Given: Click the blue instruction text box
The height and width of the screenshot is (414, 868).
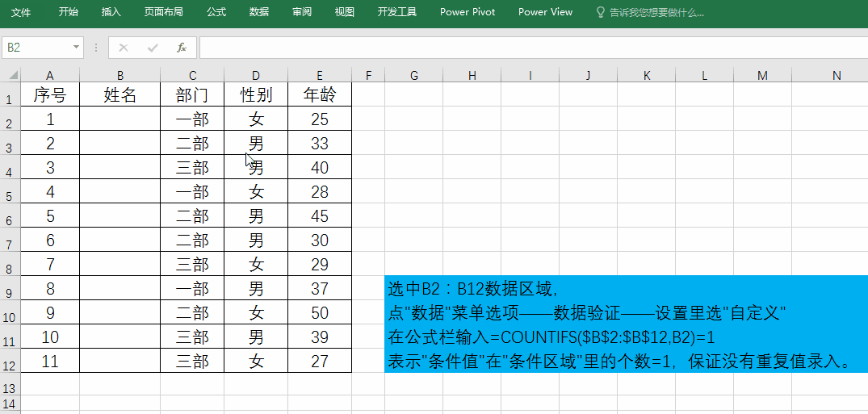Looking at the screenshot, I should (x=626, y=324).
